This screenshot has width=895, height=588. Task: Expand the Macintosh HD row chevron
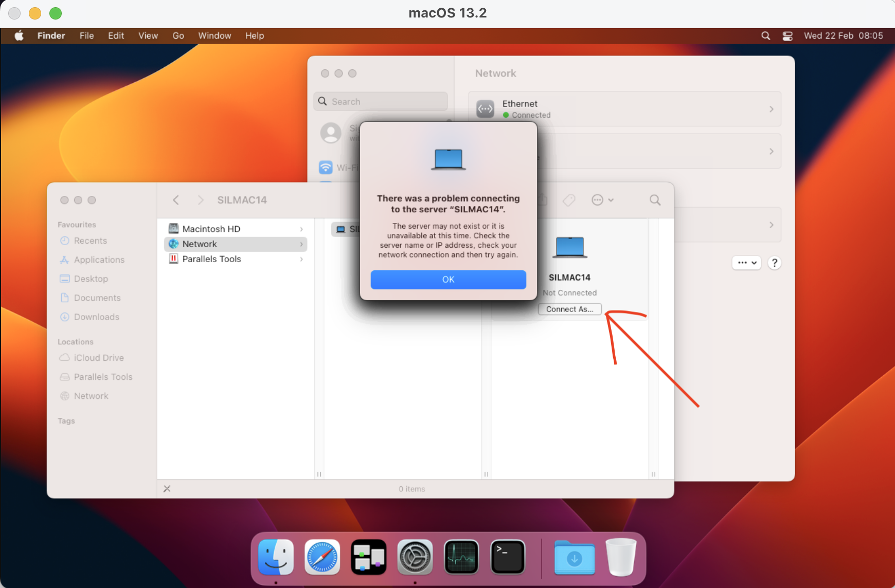click(x=301, y=229)
